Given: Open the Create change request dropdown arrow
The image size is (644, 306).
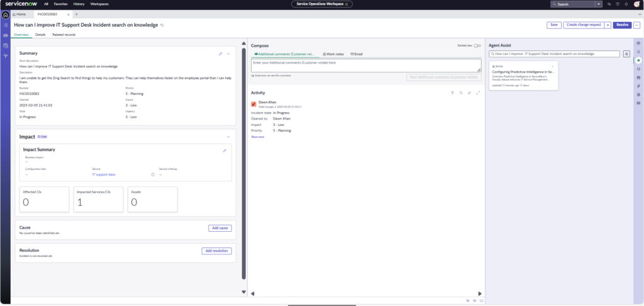Looking at the screenshot, I should pyautogui.click(x=608, y=25).
